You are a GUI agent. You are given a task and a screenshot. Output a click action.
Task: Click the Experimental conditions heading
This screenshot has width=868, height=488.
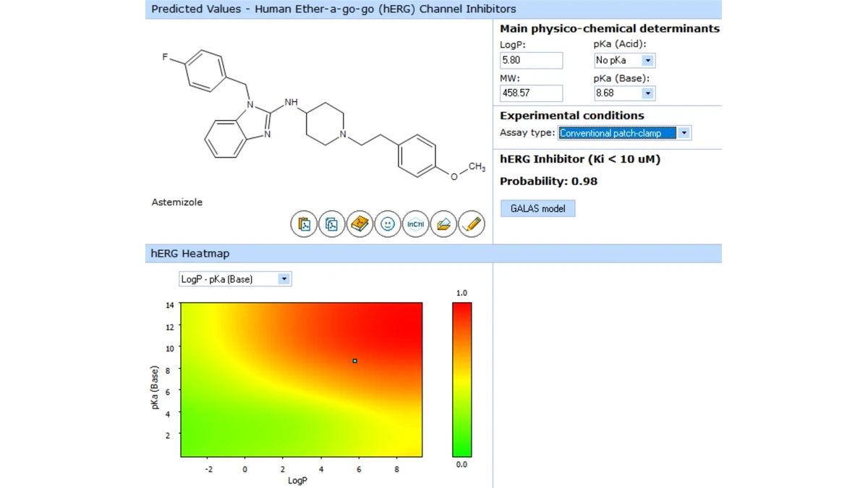coord(572,116)
